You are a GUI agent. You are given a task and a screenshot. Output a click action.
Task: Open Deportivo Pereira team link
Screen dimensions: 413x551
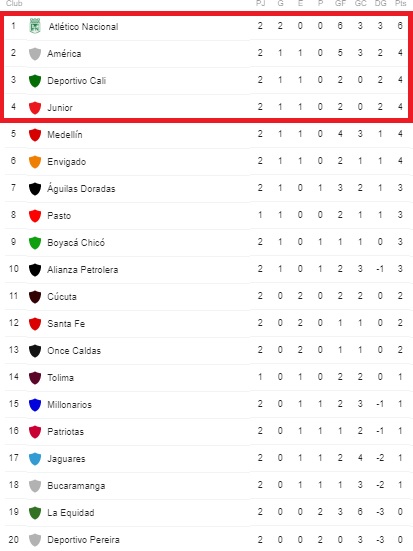(84, 540)
